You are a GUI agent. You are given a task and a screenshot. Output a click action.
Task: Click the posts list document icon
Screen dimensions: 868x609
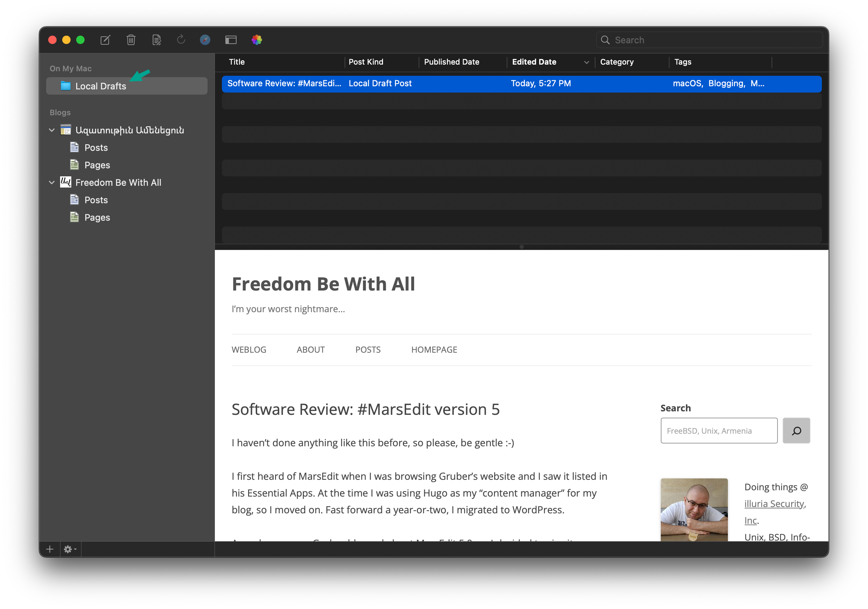click(74, 147)
